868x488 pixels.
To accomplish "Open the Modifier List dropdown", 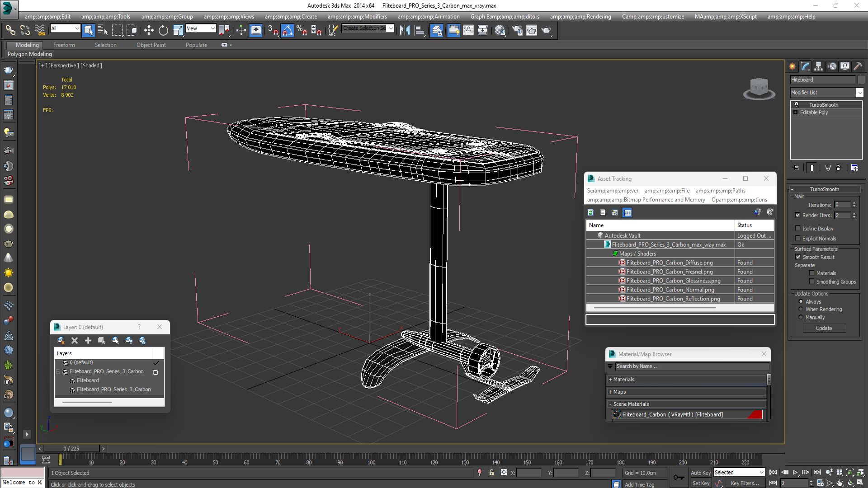I will point(859,92).
